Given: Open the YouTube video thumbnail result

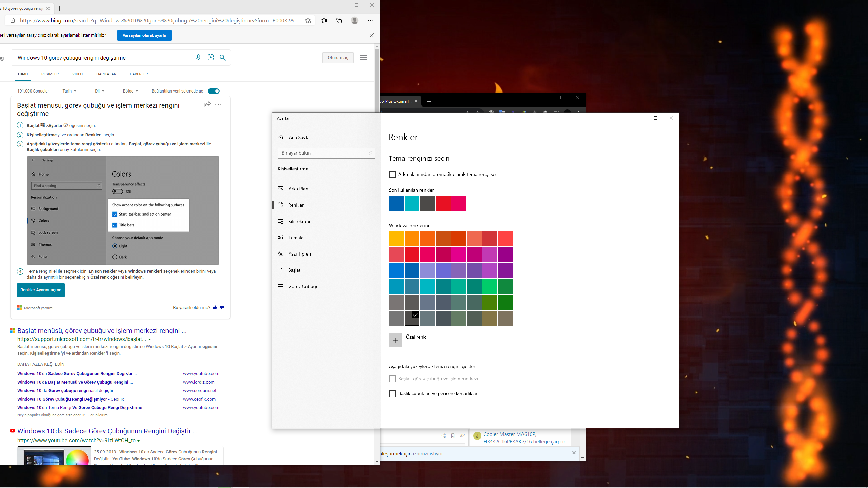Looking at the screenshot, I should (54, 455).
